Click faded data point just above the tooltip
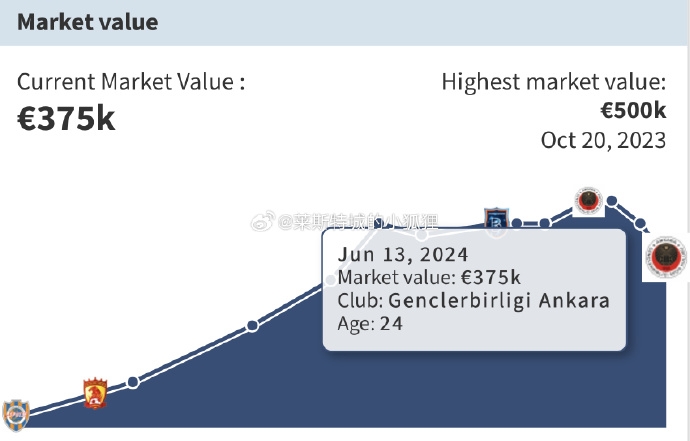Image resolution: width=690 pixels, height=441 pixels. 422,235
